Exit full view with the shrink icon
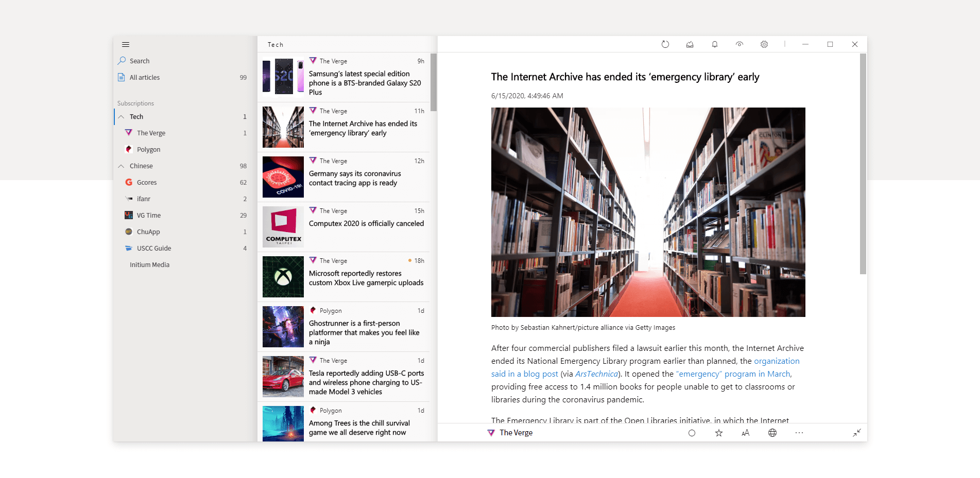The height and width of the screenshot is (478, 980). click(x=856, y=433)
